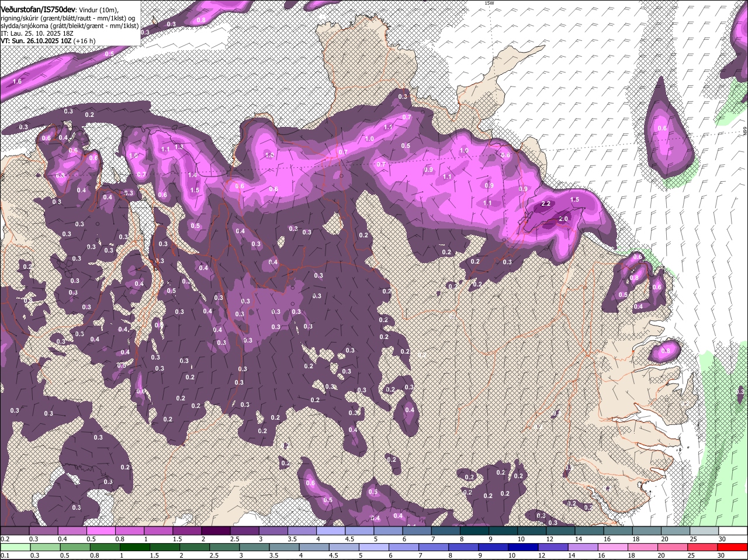This screenshot has height=560, width=748.
Task: Pick the light pink 16–18 swatch, lower legend
Action: pyautogui.click(x=612, y=547)
